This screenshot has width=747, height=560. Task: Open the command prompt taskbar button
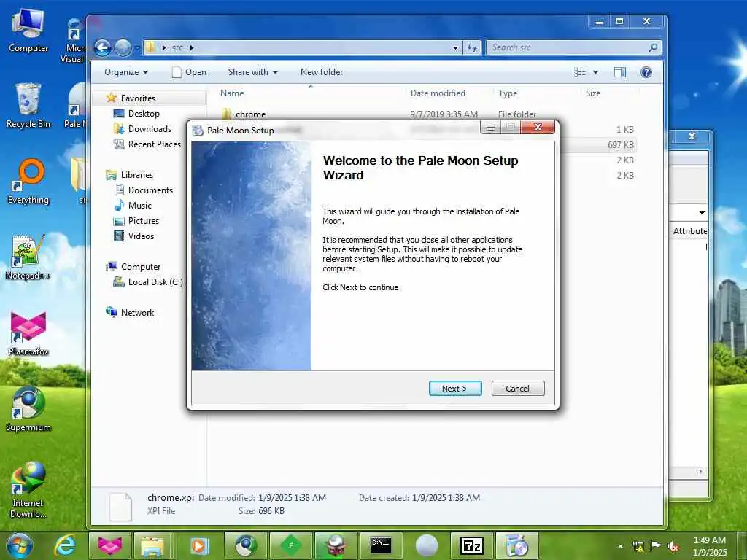(381, 545)
